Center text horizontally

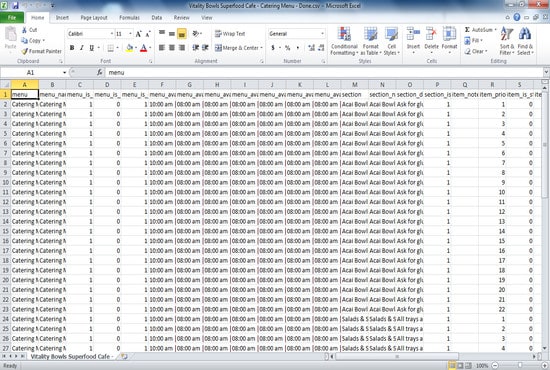tap(172, 48)
